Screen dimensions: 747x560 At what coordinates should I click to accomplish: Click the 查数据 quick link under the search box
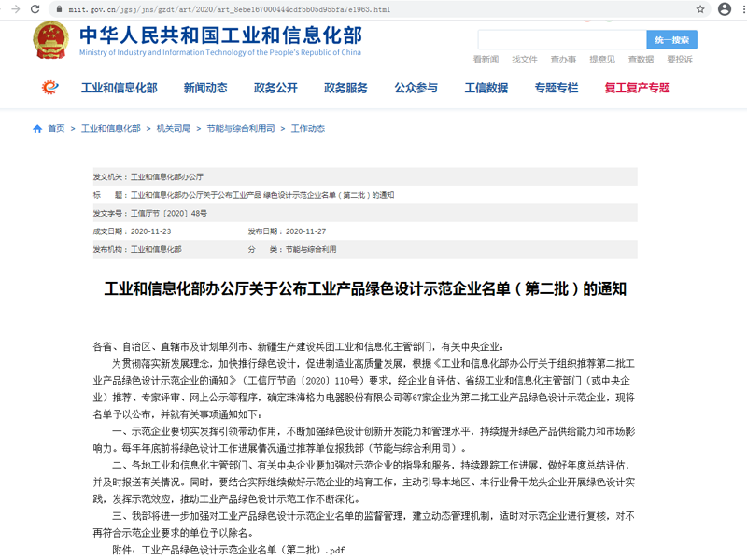pyautogui.click(x=641, y=60)
